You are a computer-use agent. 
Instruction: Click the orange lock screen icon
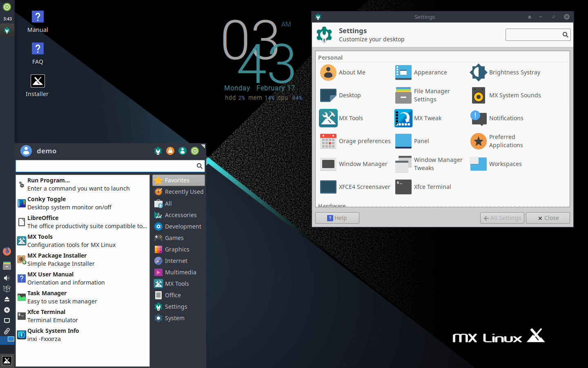pyautogui.click(x=170, y=151)
